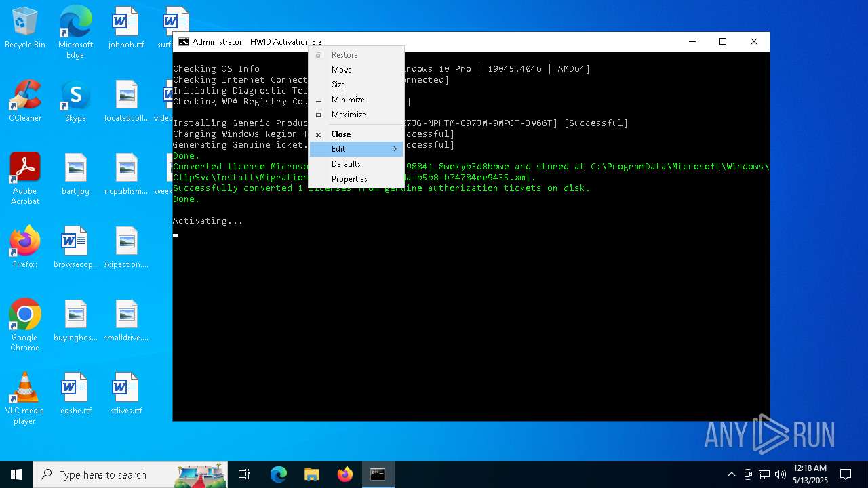Image resolution: width=868 pixels, height=488 pixels.
Task: Click the console window title bar icon
Action: point(183,42)
